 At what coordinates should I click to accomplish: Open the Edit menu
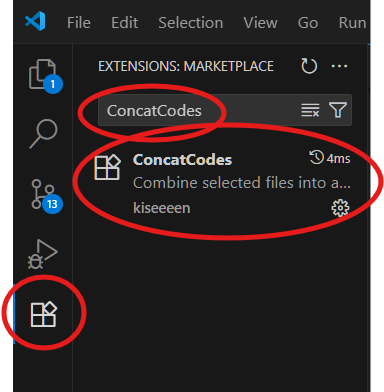[x=125, y=23]
